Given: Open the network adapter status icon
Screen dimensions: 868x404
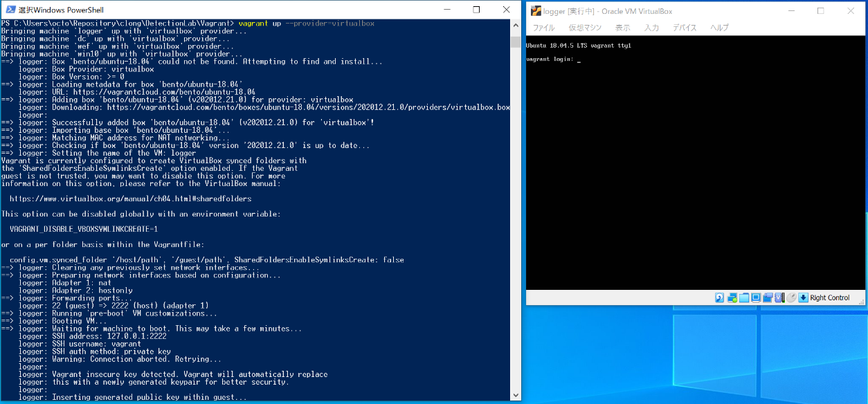Looking at the screenshot, I should coord(732,297).
